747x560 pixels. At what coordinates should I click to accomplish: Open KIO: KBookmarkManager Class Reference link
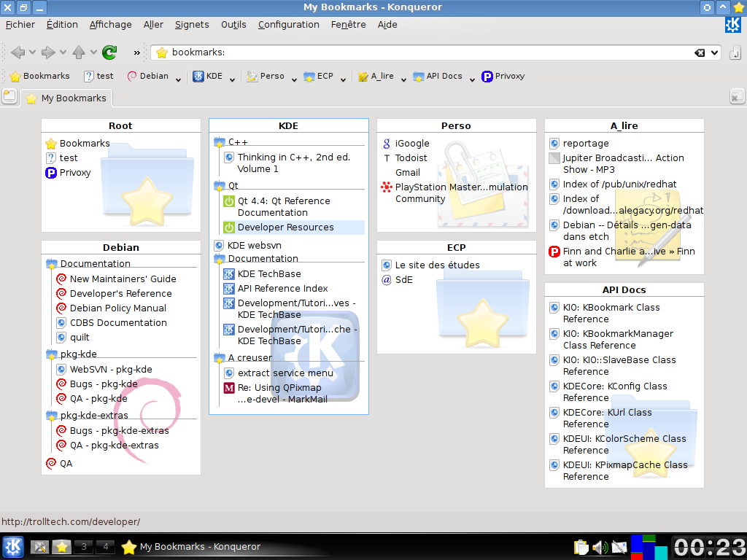[x=619, y=340]
